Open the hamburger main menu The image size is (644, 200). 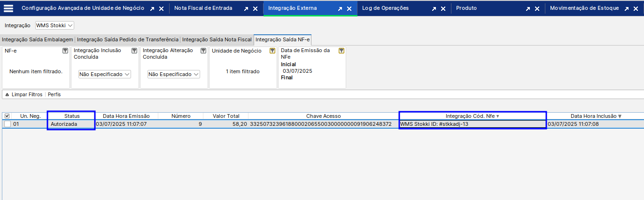[x=8, y=8]
